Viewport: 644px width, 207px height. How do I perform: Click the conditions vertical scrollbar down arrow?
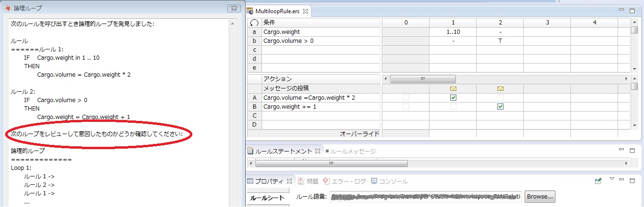[634, 69]
